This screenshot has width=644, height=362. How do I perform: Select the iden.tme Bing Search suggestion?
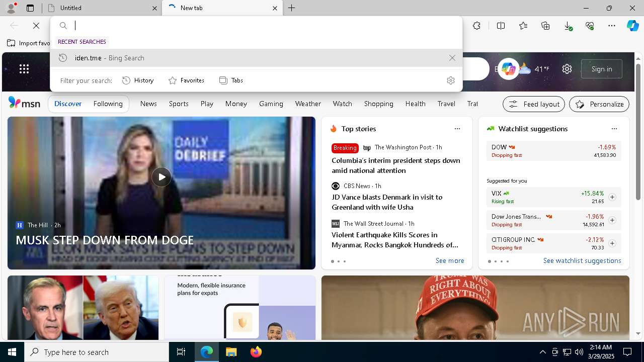pyautogui.click(x=256, y=58)
